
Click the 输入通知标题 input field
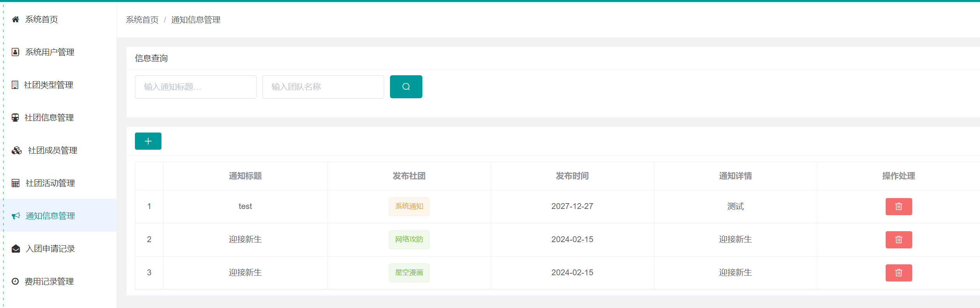click(195, 87)
